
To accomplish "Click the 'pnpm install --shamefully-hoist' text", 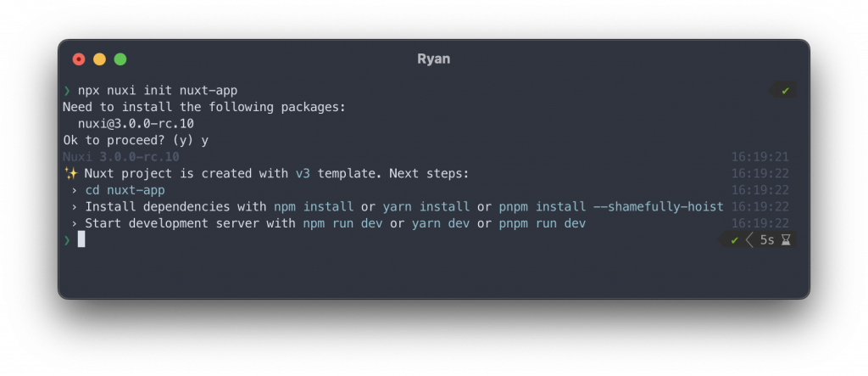I will coord(611,206).
